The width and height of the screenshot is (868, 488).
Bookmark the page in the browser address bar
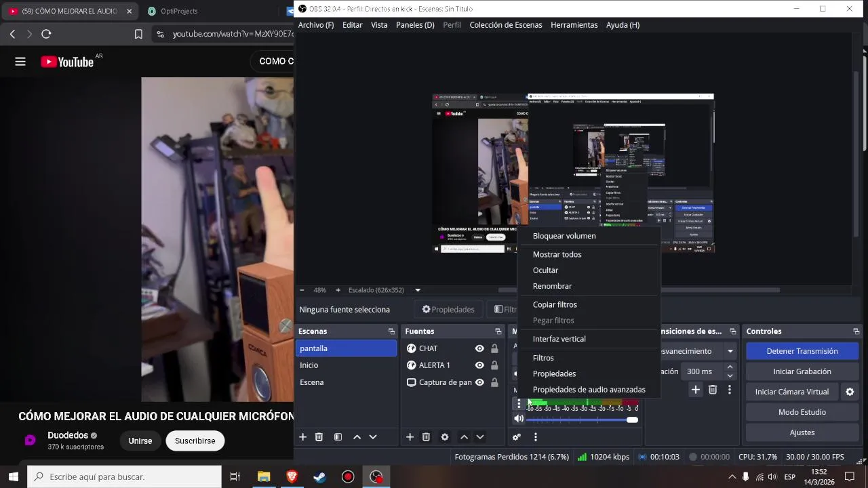point(138,34)
